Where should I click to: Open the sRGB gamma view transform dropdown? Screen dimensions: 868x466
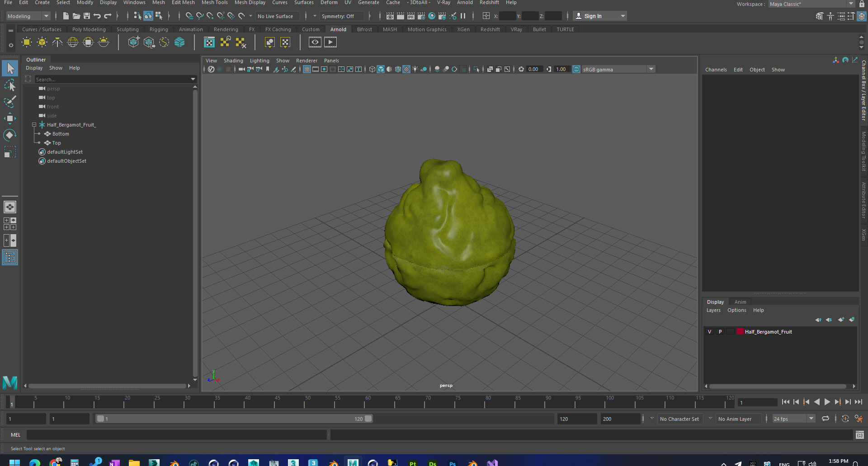pos(618,69)
